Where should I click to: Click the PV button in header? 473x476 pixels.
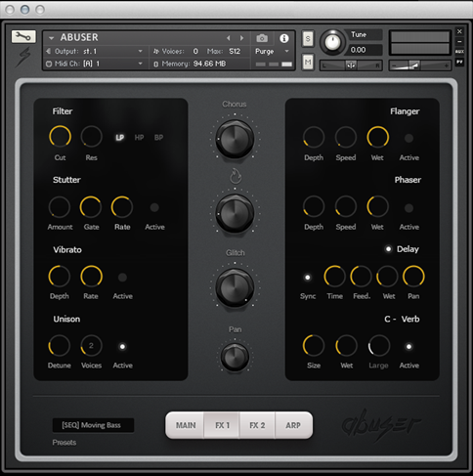pyautogui.click(x=459, y=62)
